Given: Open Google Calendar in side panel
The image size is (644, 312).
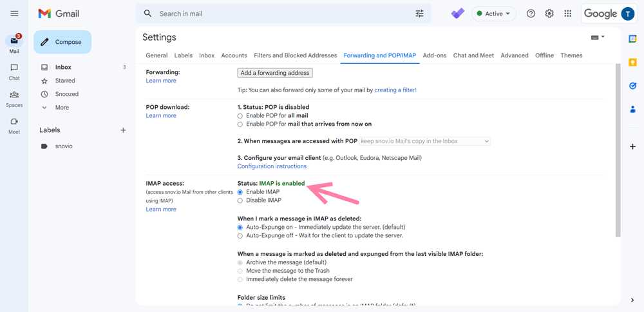Looking at the screenshot, I should [632, 39].
